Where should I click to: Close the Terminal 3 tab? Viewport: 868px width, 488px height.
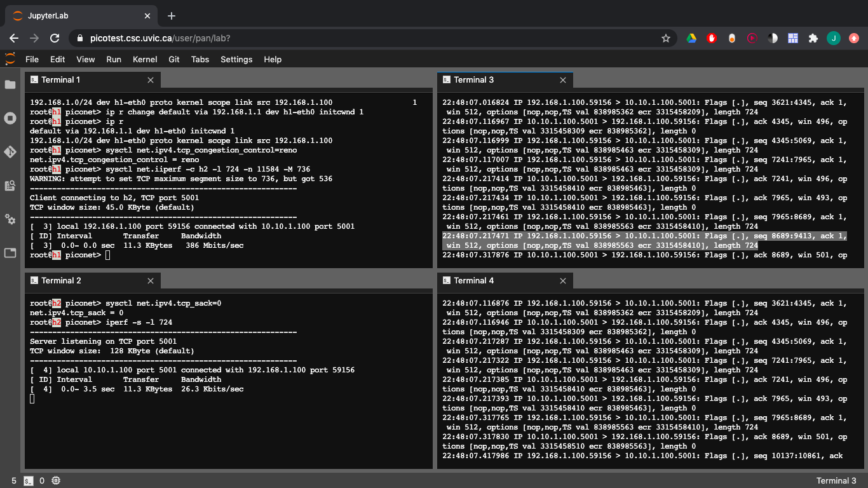point(563,80)
